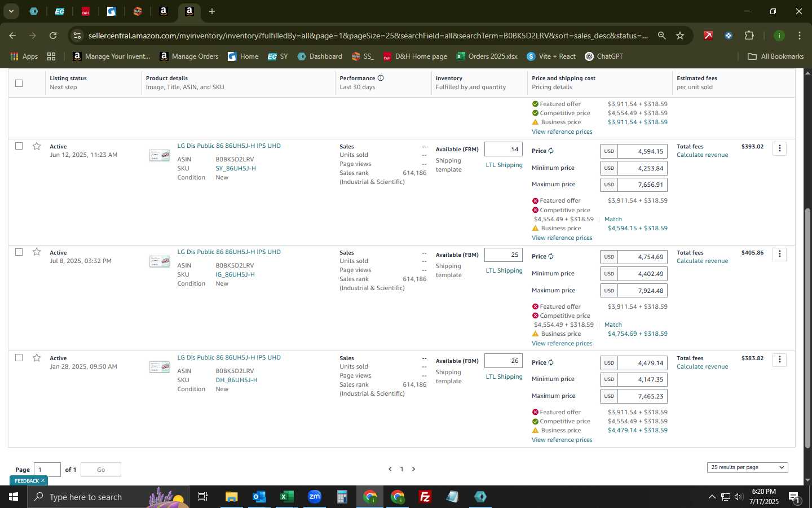Image resolution: width=812 pixels, height=508 pixels.
Task: Open Calculator from the taskbar
Action: tap(342, 497)
